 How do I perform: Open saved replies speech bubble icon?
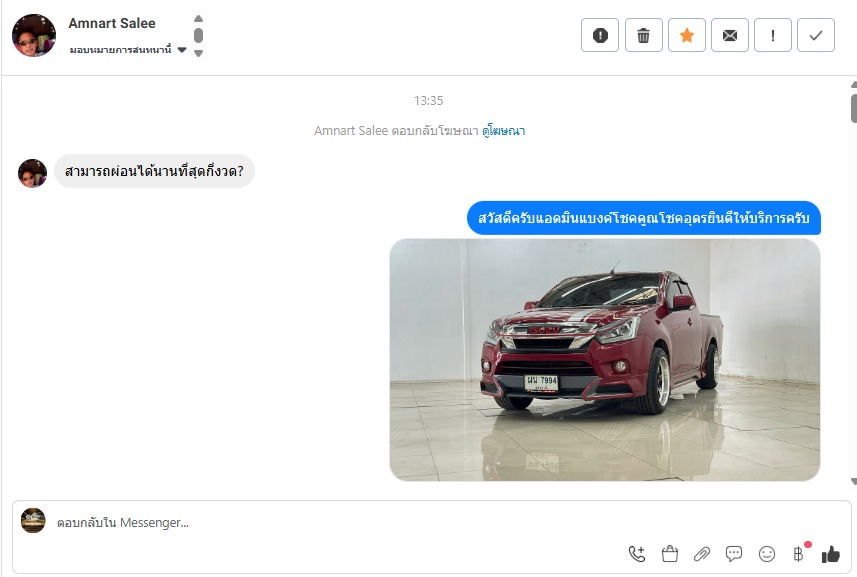point(733,554)
